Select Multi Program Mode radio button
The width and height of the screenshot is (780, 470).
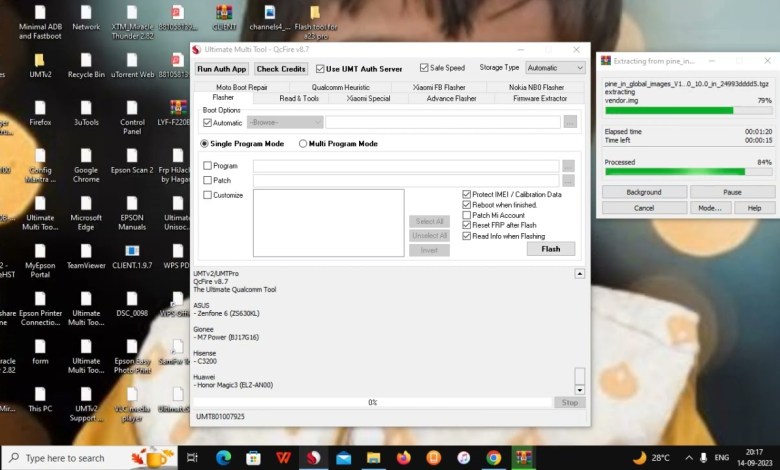(x=303, y=144)
